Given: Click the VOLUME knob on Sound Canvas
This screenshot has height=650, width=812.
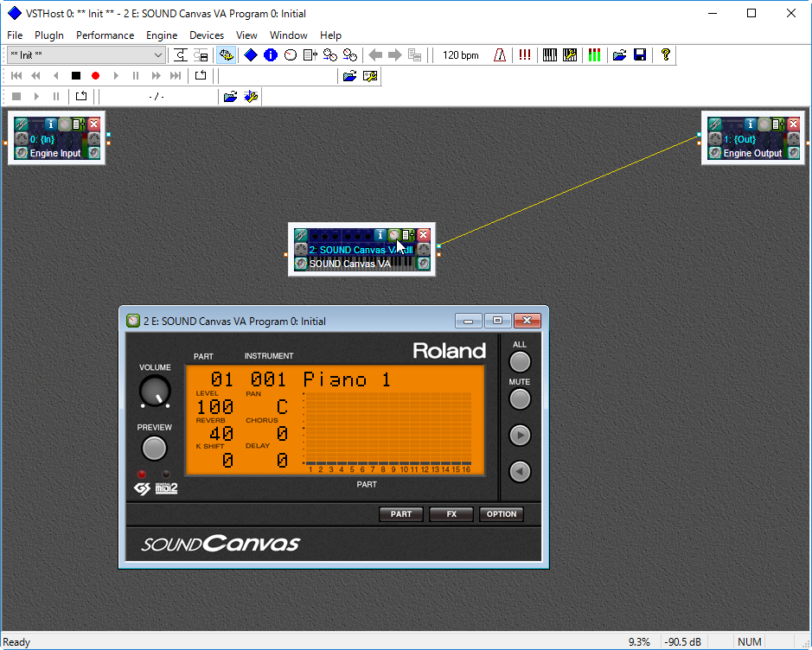Looking at the screenshot, I should 155,392.
